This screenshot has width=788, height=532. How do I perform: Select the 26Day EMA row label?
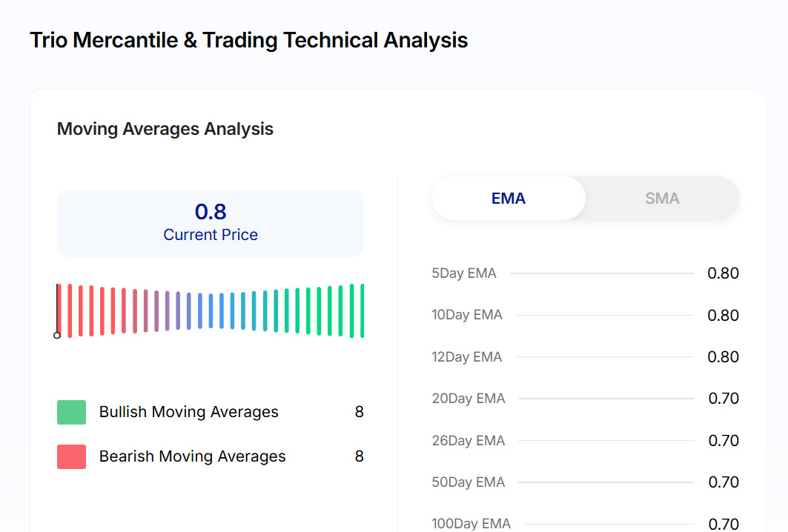pyautogui.click(x=468, y=441)
